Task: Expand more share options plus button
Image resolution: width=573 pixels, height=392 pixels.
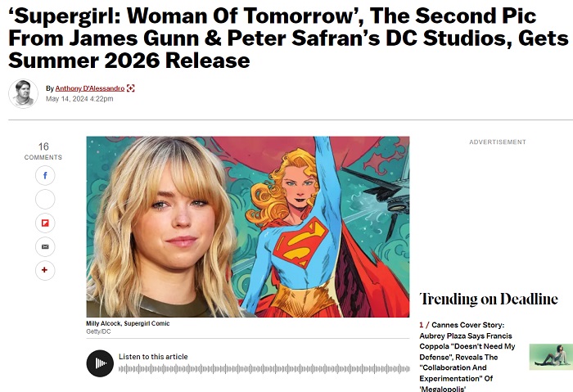Action: pyautogui.click(x=45, y=270)
